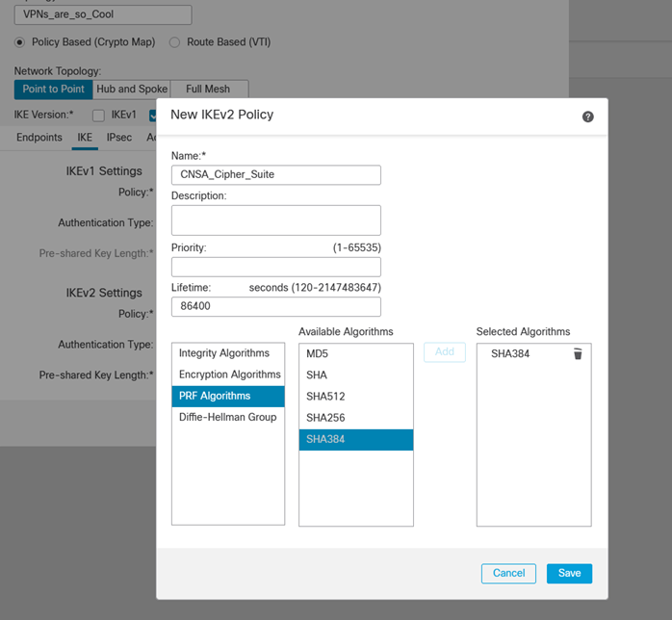This screenshot has height=620, width=672.
Task: Switch to the IPsec tab
Action: 119,137
